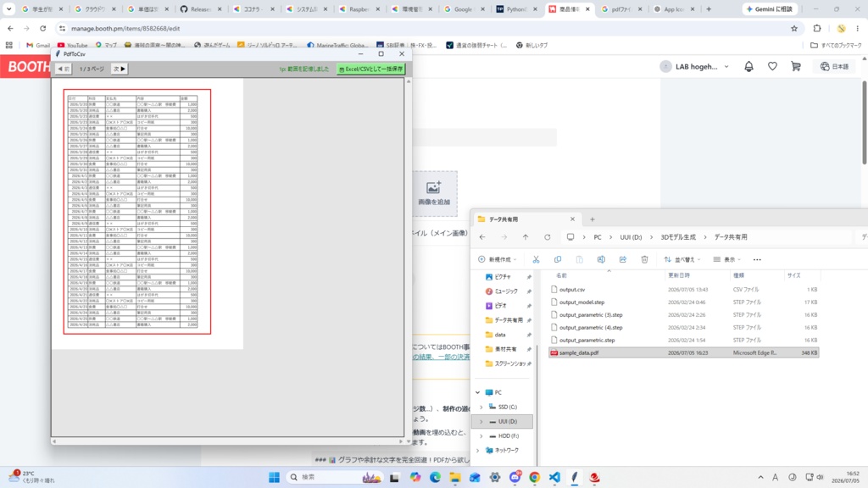Bookmark this page with the star icon

point(794,28)
